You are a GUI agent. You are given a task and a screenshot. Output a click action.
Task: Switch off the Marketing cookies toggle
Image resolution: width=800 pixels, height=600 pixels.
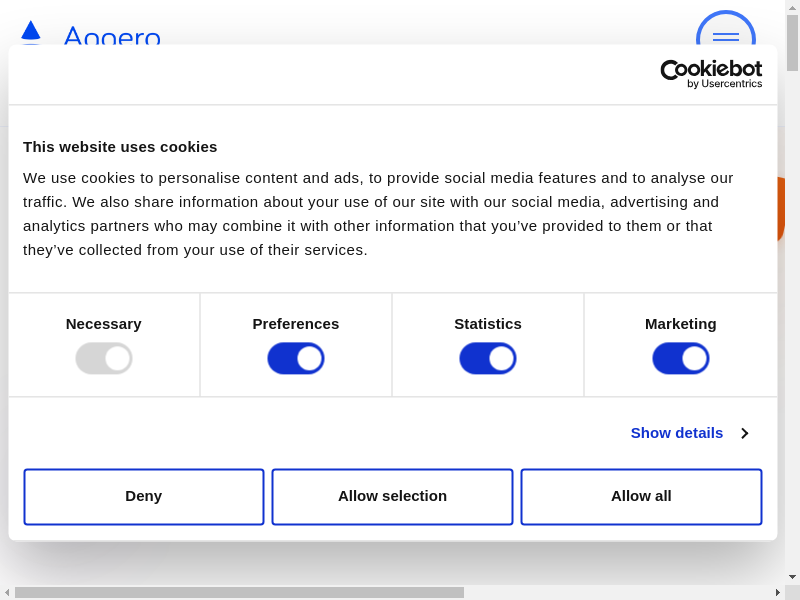(681, 358)
